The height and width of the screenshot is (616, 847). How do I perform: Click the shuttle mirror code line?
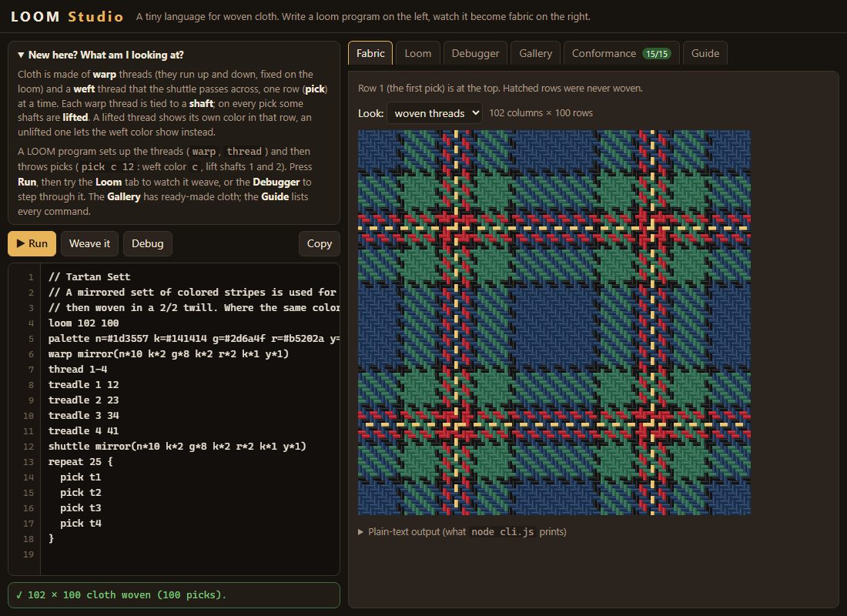click(177, 447)
